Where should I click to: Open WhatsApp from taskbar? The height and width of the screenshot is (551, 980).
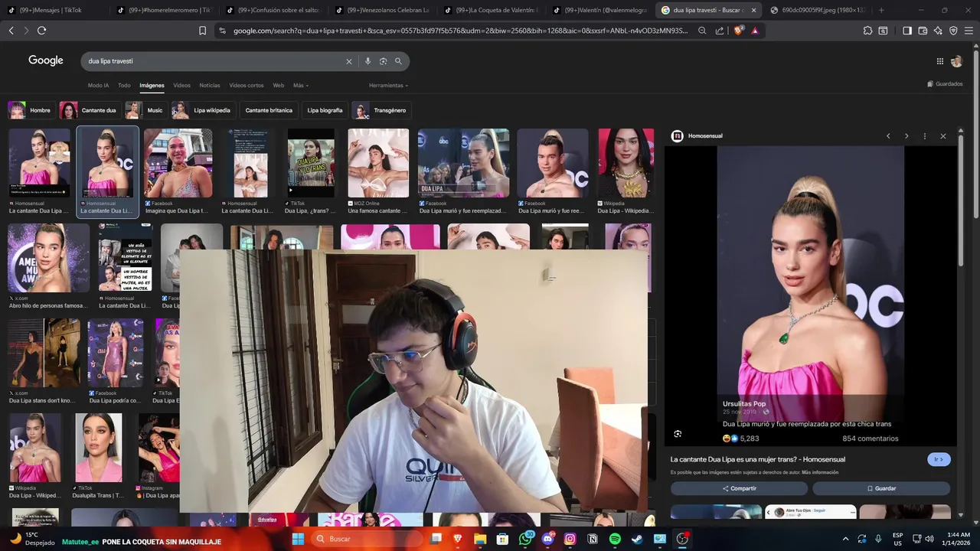pyautogui.click(x=525, y=539)
